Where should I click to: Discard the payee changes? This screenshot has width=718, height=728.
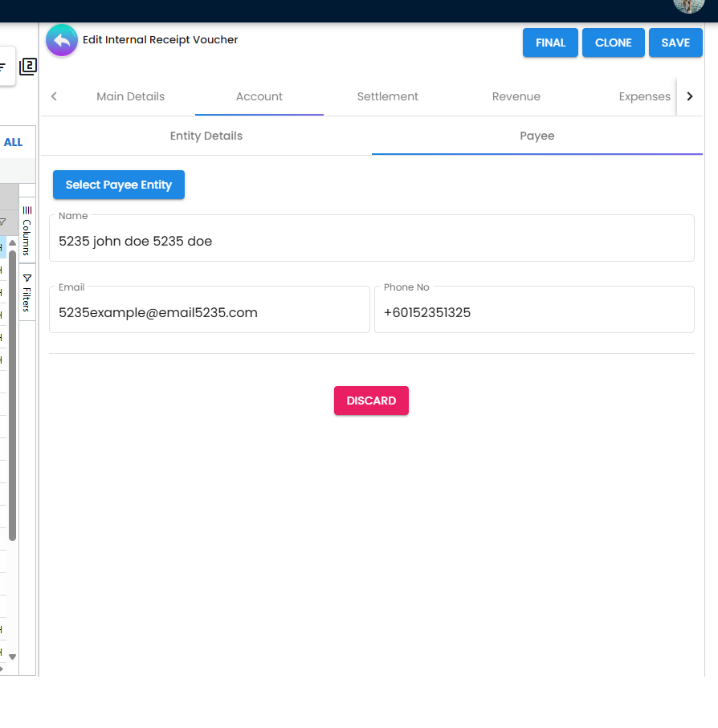[371, 401]
